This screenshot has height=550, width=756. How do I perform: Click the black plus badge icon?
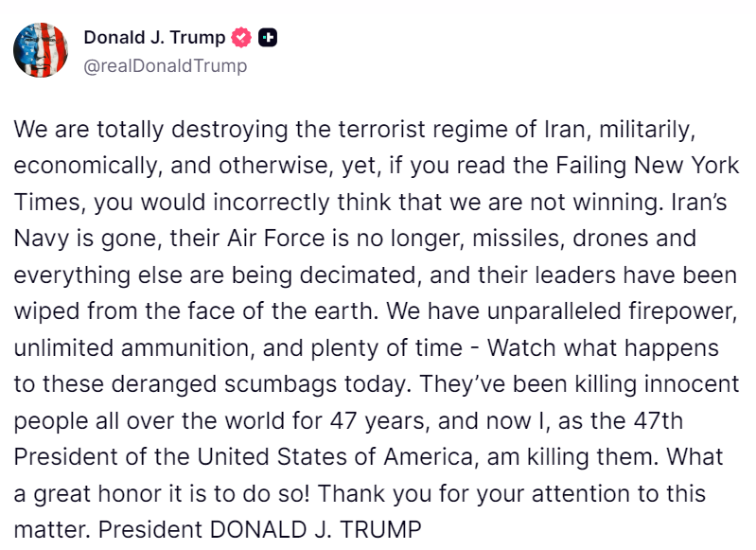pos(269,38)
